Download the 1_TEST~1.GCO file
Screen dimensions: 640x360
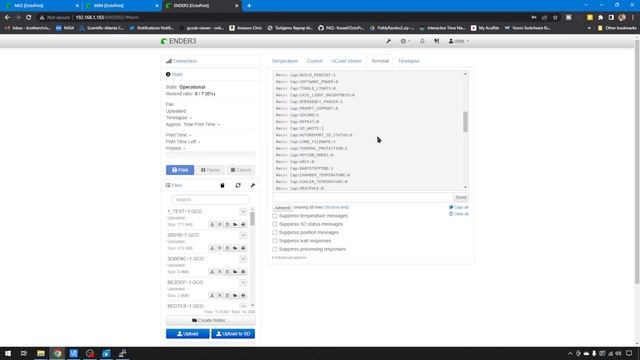[x=212, y=224]
